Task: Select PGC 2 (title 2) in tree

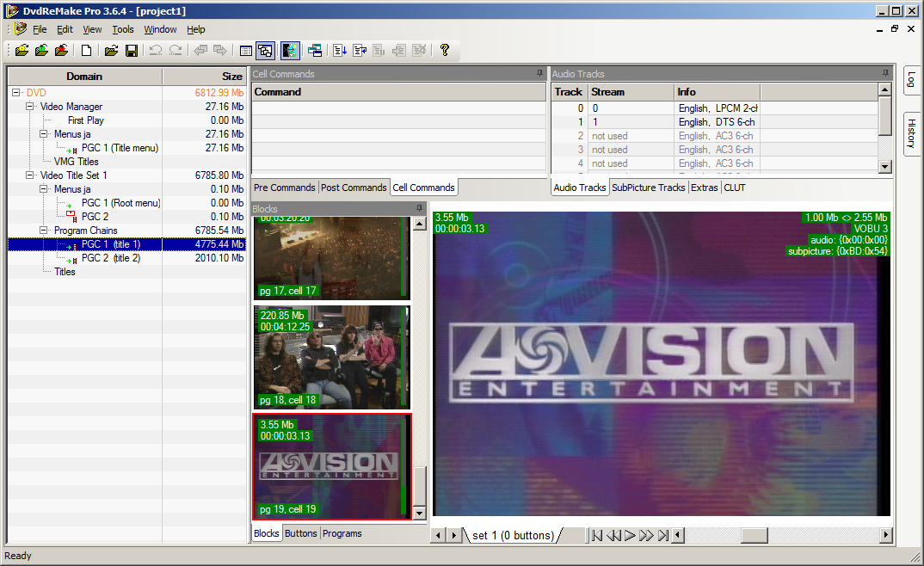Action: pos(111,258)
